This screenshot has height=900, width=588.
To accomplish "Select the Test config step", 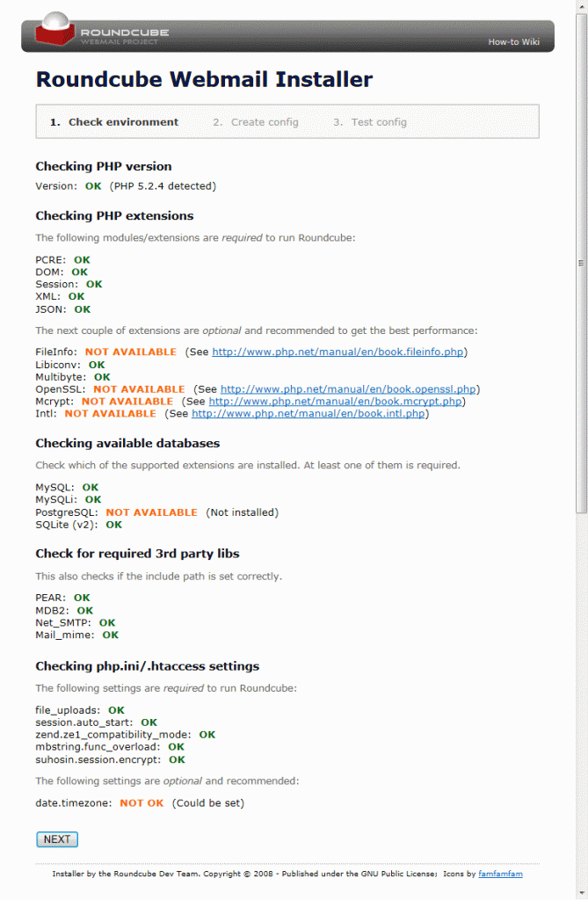I will click(370, 121).
